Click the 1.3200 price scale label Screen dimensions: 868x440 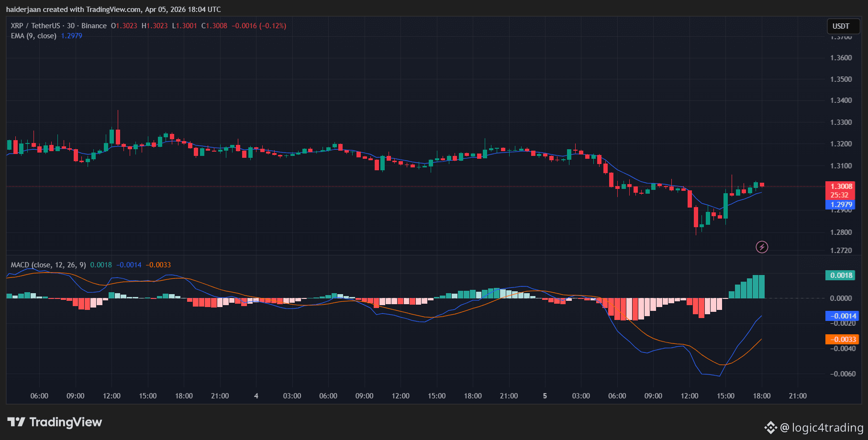841,144
